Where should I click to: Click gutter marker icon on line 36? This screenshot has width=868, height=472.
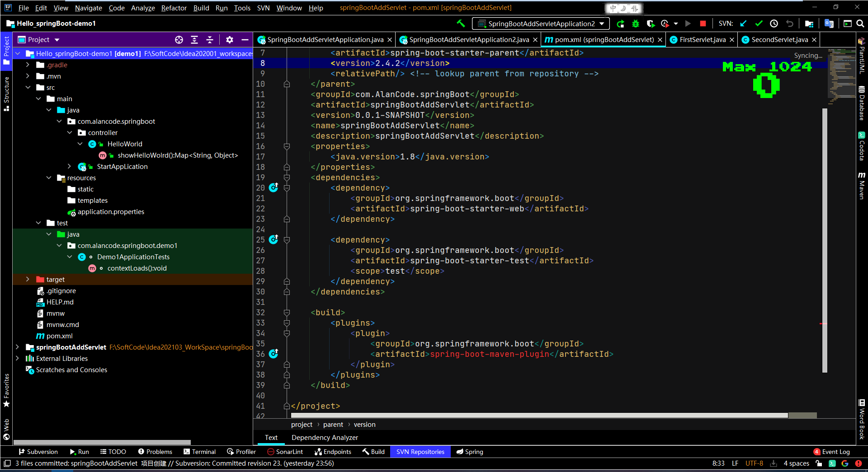pyautogui.click(x=274, y=354)
